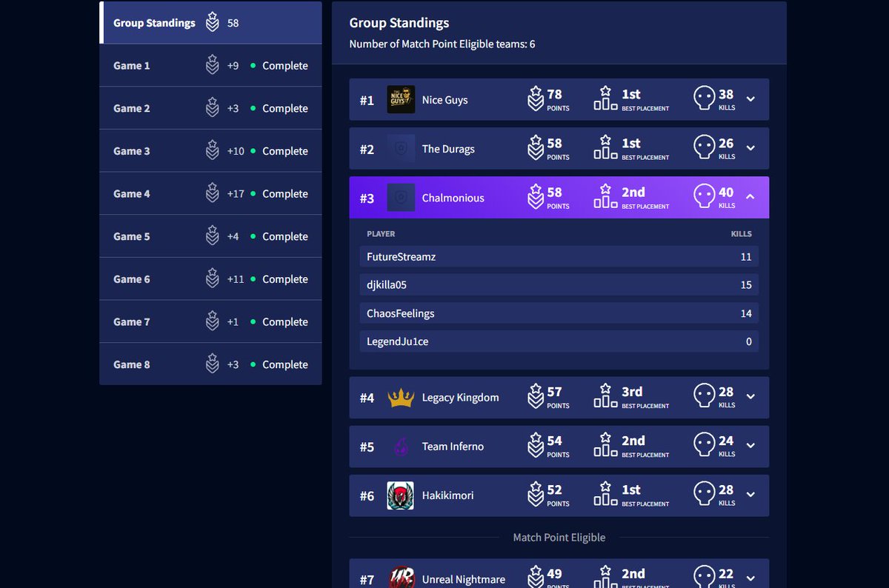Click The Durags podium placement icon
This screenshot has height=588, width=889.
605,147
